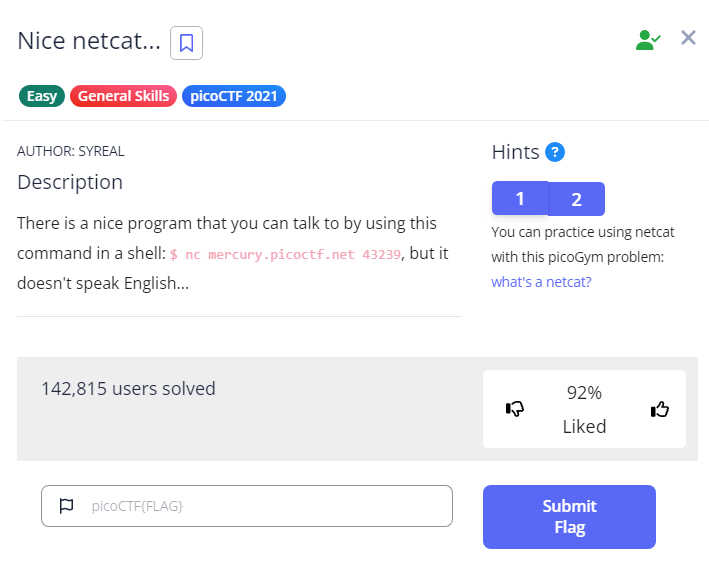
Task: Select the Easy difficulty tag
Action: (x=41, y=96)
